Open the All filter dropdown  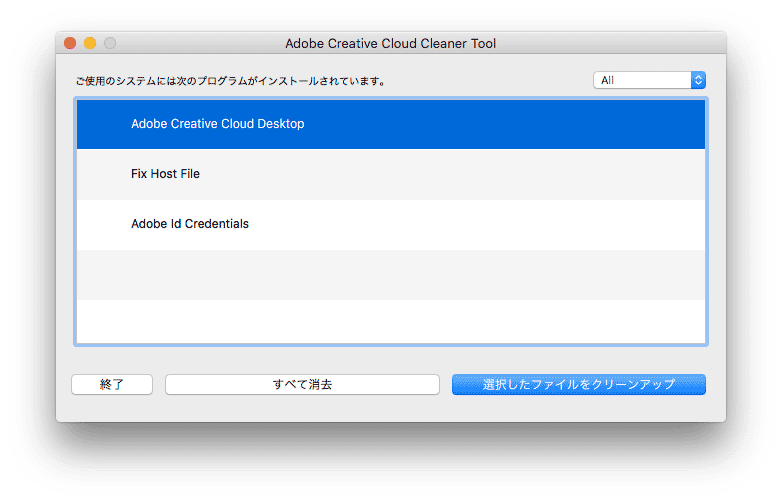click(649, 80)
